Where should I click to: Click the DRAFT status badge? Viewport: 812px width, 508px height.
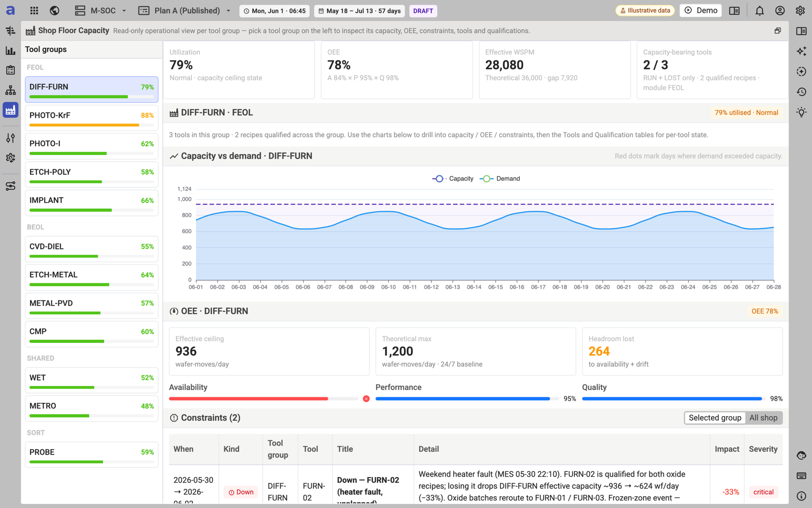[423, 11]
